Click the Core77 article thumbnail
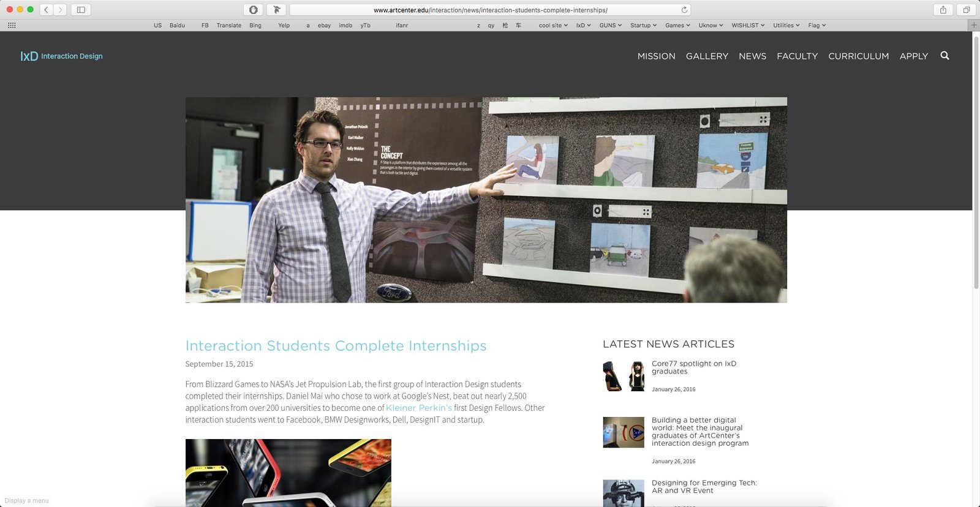The height and width of the screenshot is (507, 980). click(624, 376)
